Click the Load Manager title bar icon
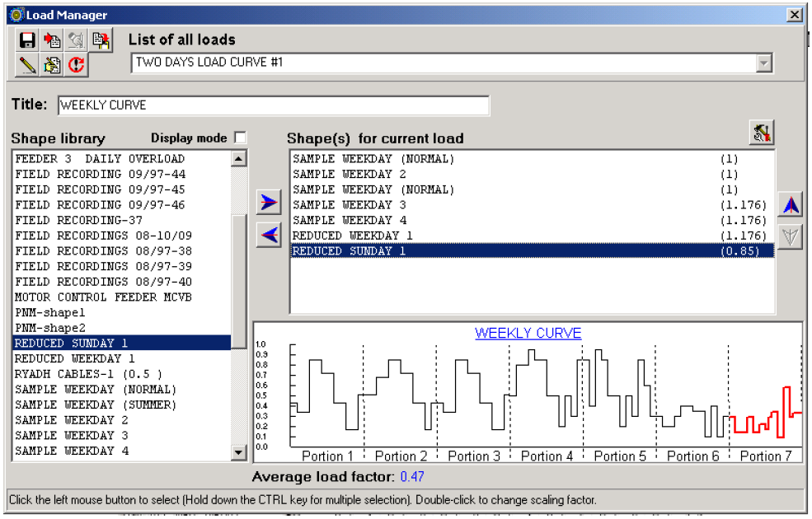Image resolution: width=812 pixels, height=519 pixels. 17,15
